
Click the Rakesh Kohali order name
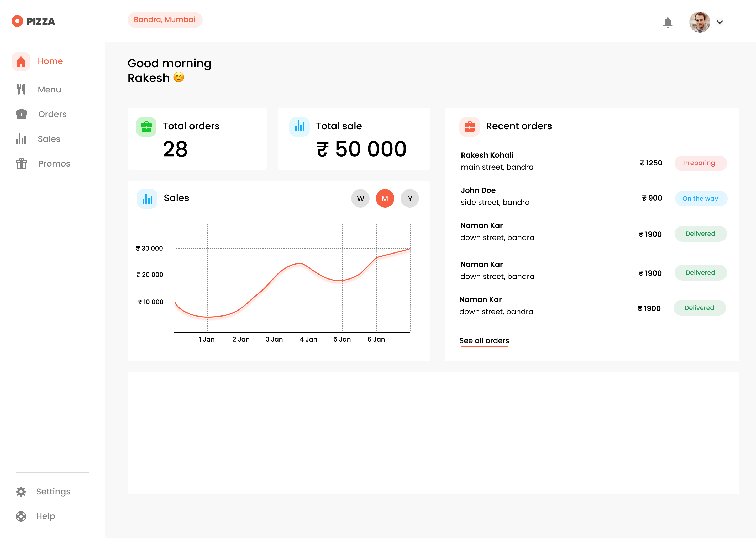(x=487, y=155)
